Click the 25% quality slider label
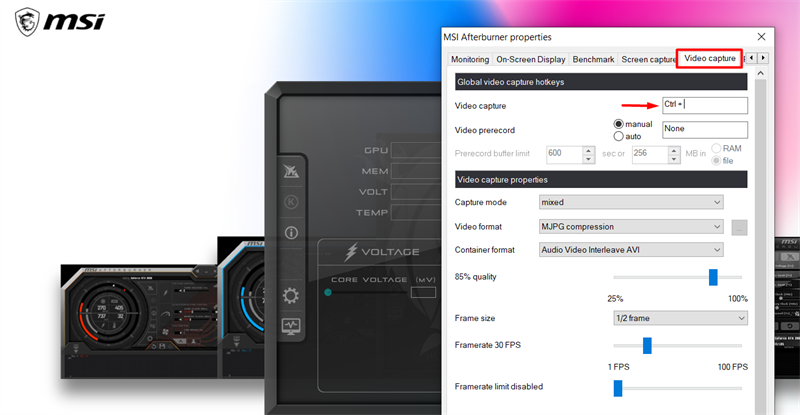Viewport: 800px width, 415px height. click(615, 299)
